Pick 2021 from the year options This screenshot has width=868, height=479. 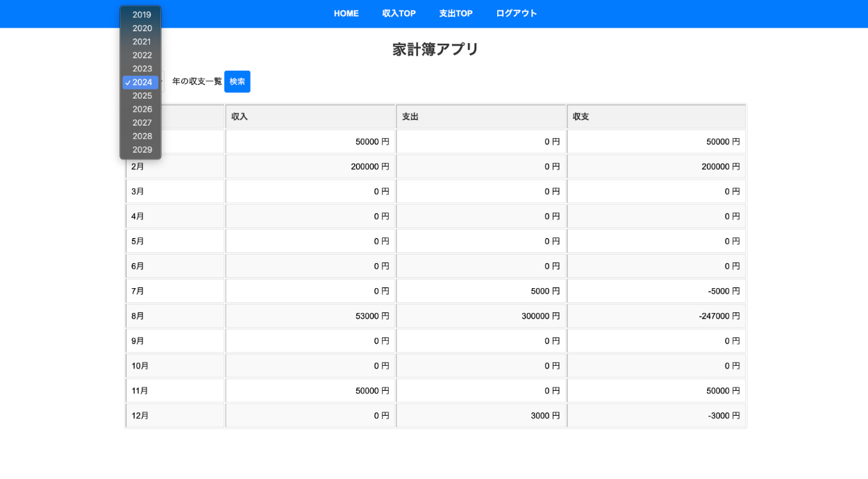point(142,42)
